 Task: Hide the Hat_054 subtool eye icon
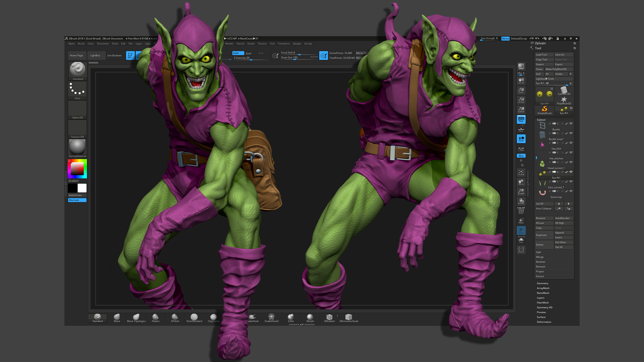(571, 143)
